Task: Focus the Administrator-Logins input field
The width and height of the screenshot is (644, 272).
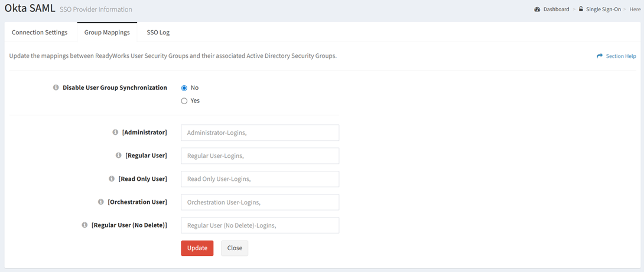Action: point(260,132)
